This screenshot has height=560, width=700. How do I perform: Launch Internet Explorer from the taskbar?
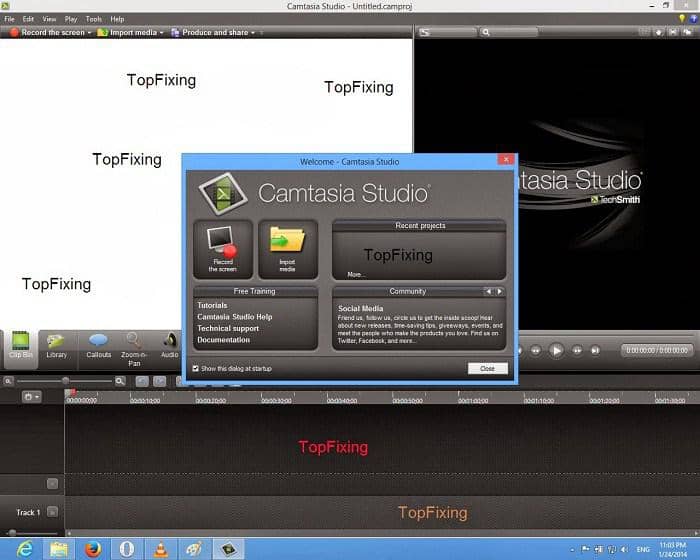(24, 549)
